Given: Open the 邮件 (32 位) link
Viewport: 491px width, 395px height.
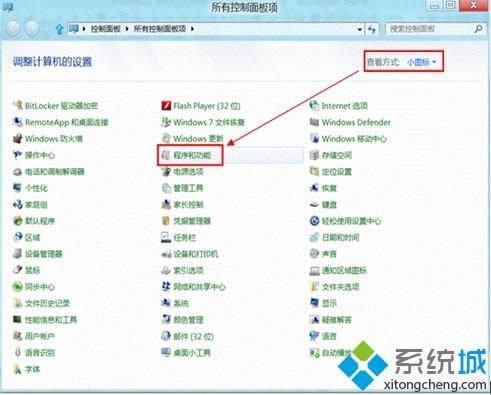Looking at the screenshot, I should tap(193, 336).
